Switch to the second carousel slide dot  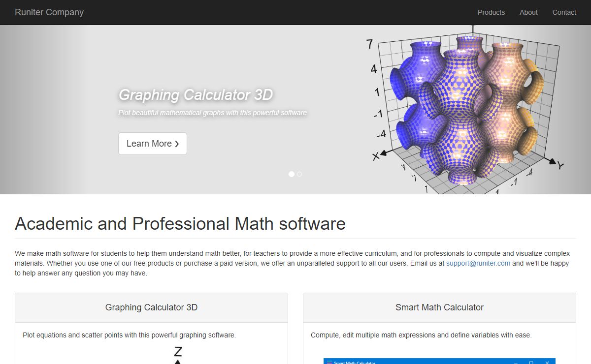(299, 174)
